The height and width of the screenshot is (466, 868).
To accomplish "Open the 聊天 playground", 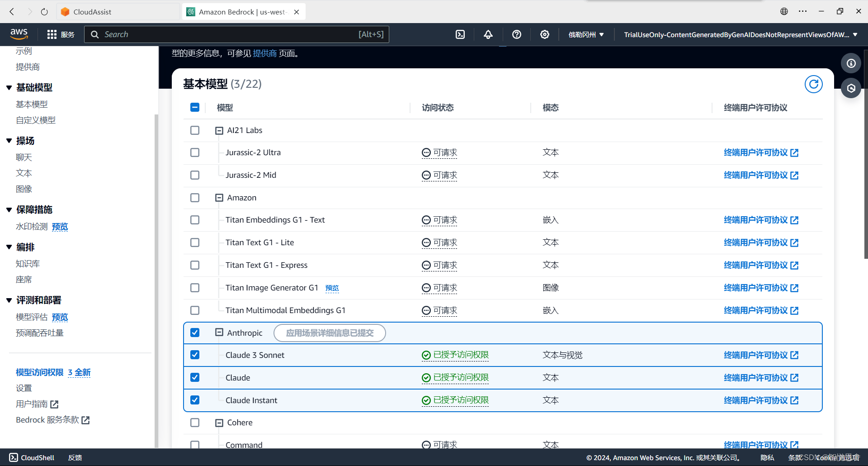I will 24,157.
